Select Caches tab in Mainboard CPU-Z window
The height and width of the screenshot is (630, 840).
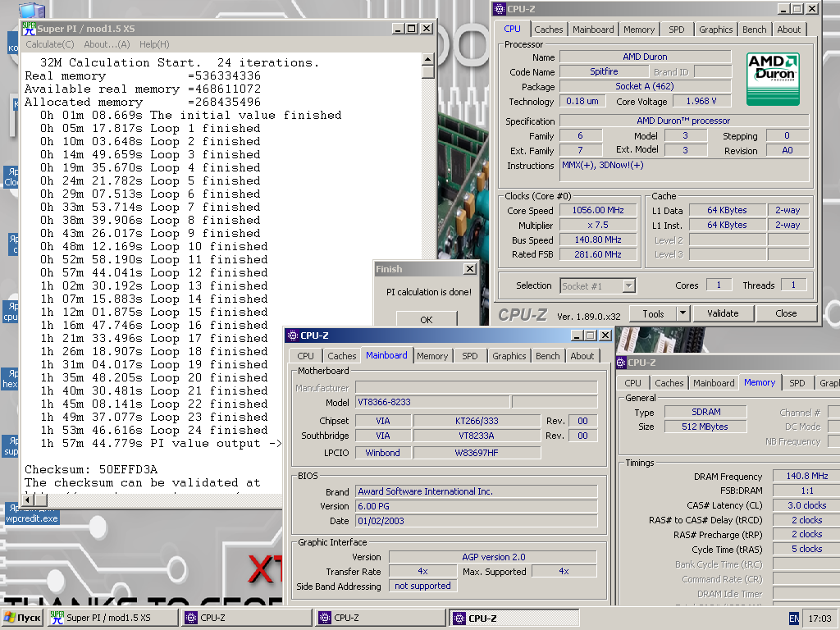coord(342,356)
